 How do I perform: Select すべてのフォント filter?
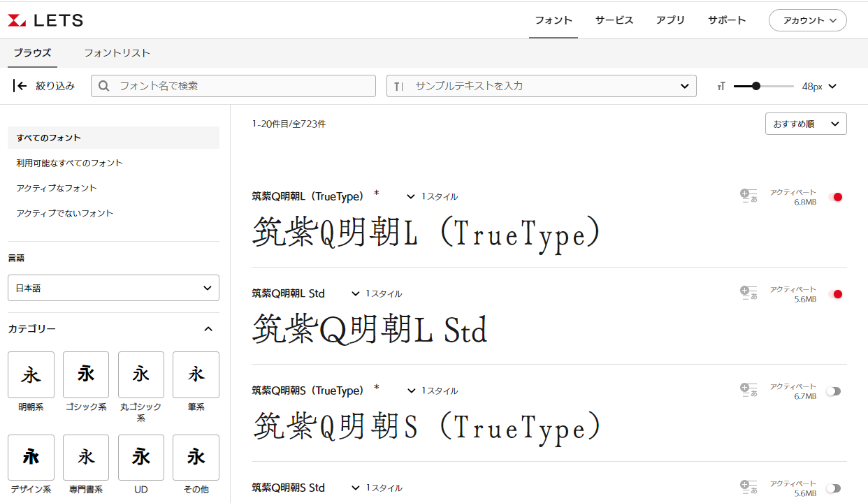113,138
